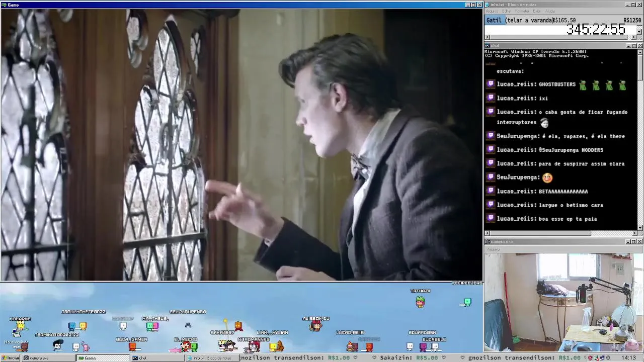Click the TATHAZII frog avatar
The height and width of the screenshot is (362, 644).
420,301
